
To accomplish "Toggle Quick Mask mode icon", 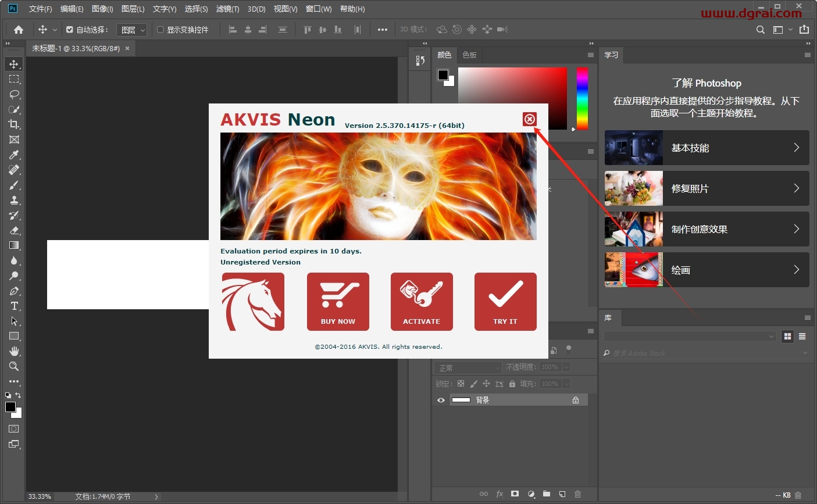I will pyautogui.click(x=14, y=429).
